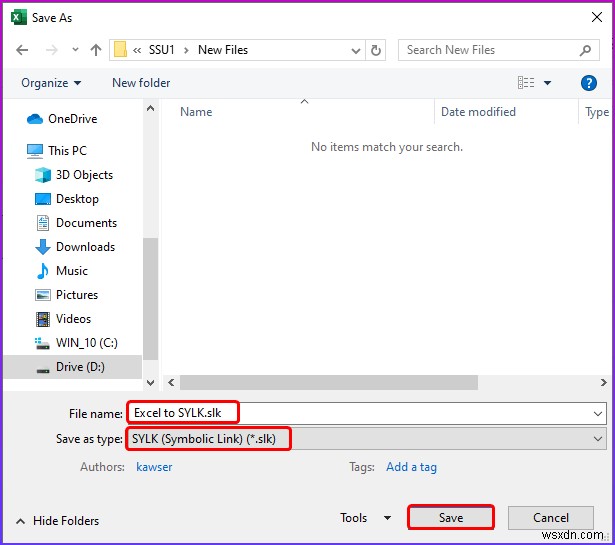Screen dimensions: 615x545
Task: Select This PC in navigation pane
Action: pos(67,151)
